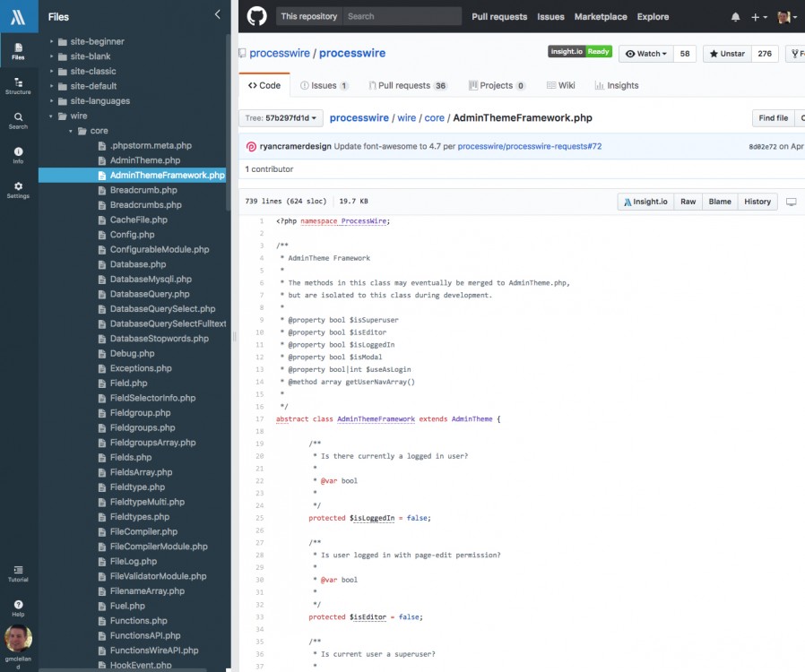Click the Raw button
This screenshot has width=805, height=672.
(688, 202)
